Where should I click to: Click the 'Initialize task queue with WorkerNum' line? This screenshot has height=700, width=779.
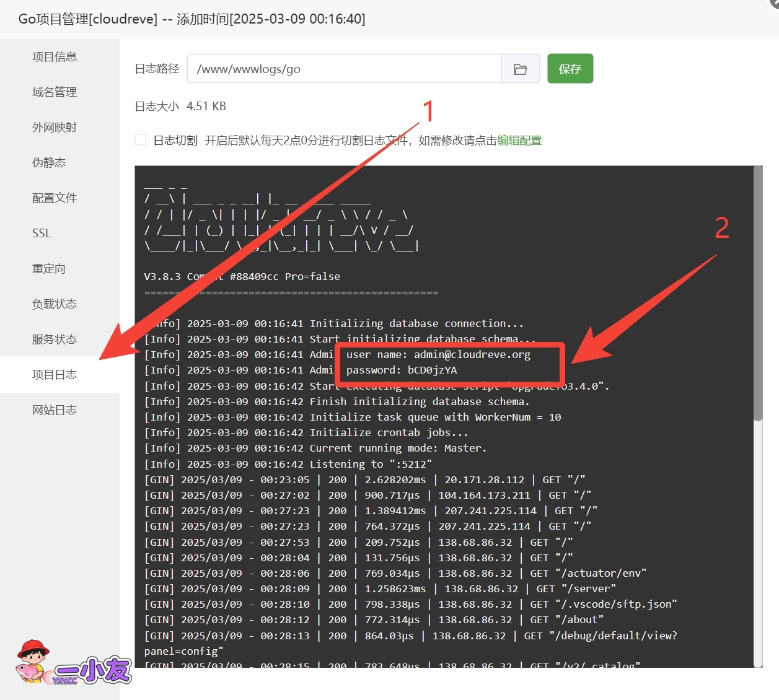[x=353, y=417]
